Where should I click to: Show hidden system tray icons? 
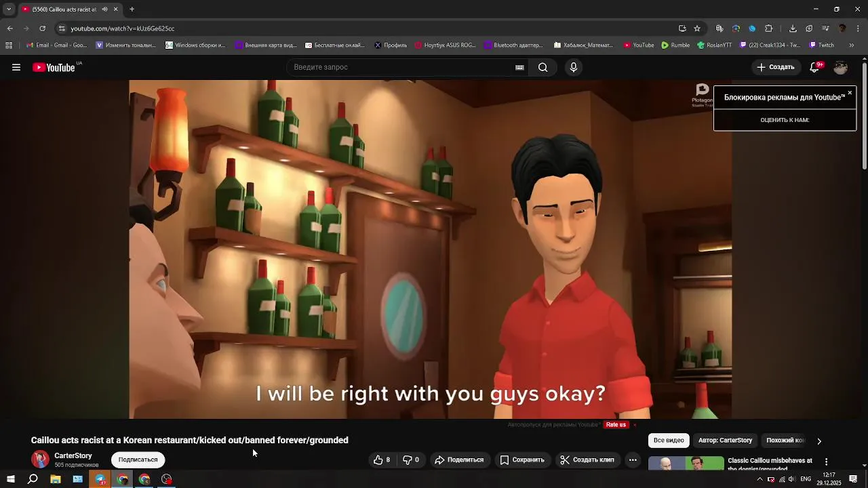click(759, 479)
